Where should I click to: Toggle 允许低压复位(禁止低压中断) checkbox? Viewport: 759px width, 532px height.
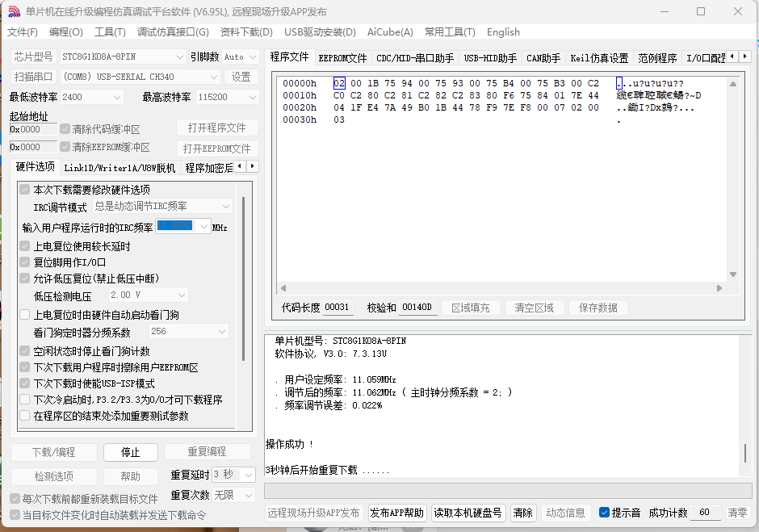pos(25,279)
